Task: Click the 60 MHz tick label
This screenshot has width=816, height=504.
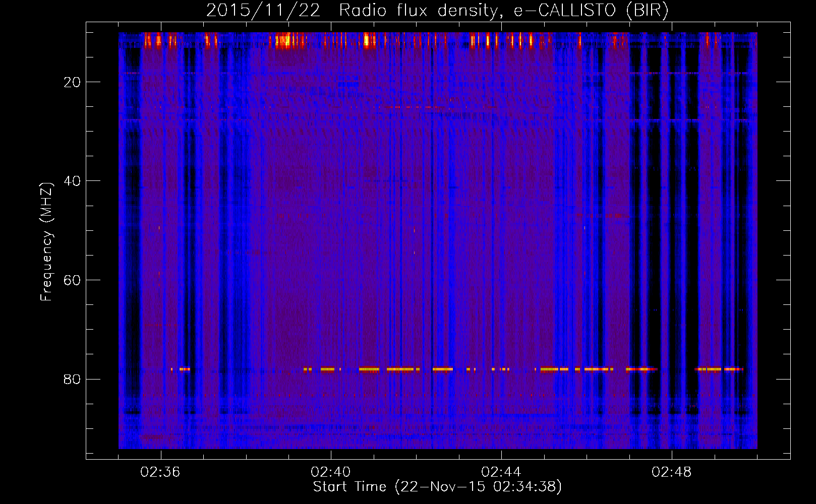Action: [x=72, y=280]
